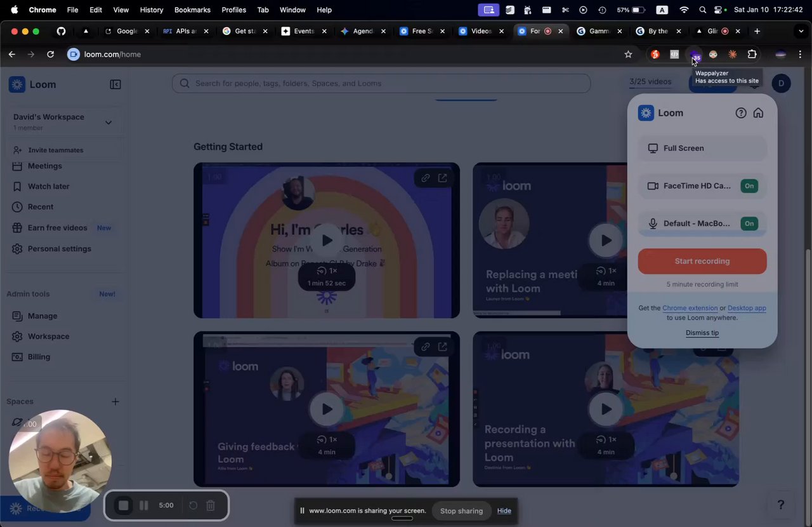Open Watch later in sidebar
Screen dimensions: 812x527
coord(48,187)
